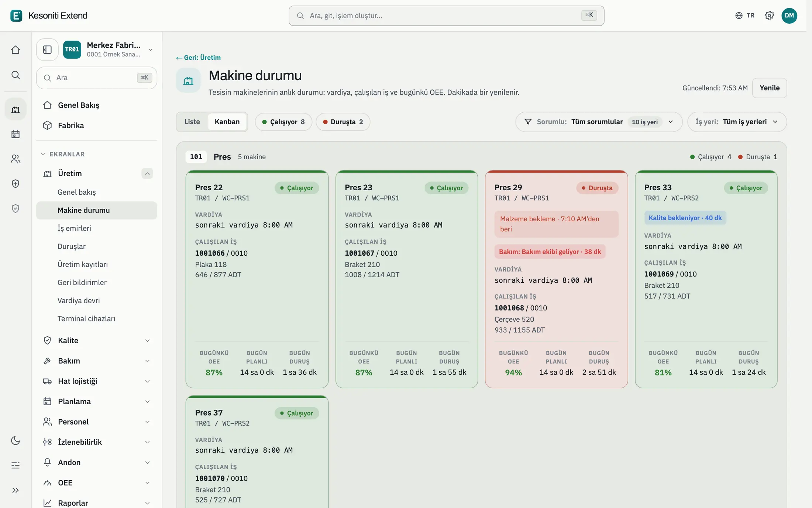Collapse the EKRANLAR section header
Viewport: 812px width, 508px height.
63,154
